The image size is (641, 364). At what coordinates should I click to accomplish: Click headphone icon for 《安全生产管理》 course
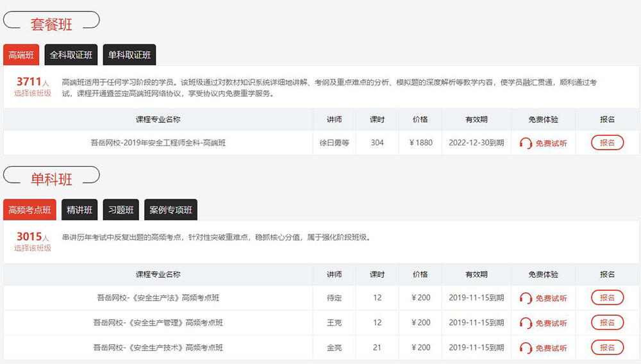[526, 323]
